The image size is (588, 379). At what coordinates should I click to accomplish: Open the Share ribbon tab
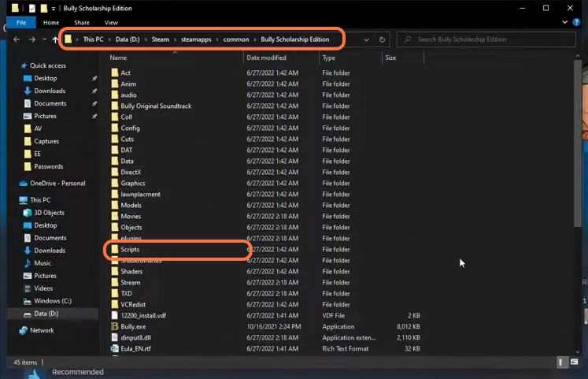click(x=82, y=23)
